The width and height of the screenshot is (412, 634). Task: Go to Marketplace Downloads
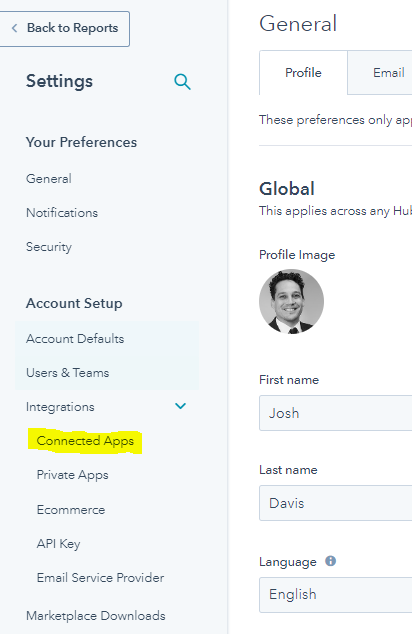[x=96, y=615]
